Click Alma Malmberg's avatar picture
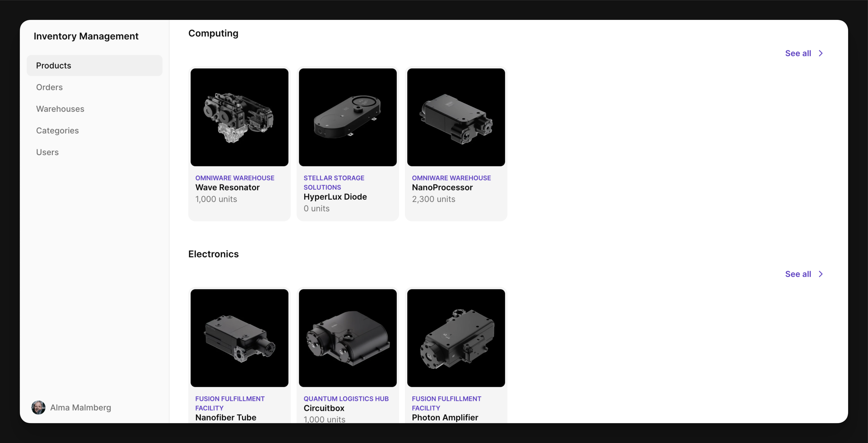The width and height of the screenshot is (868, 443). 38,408
